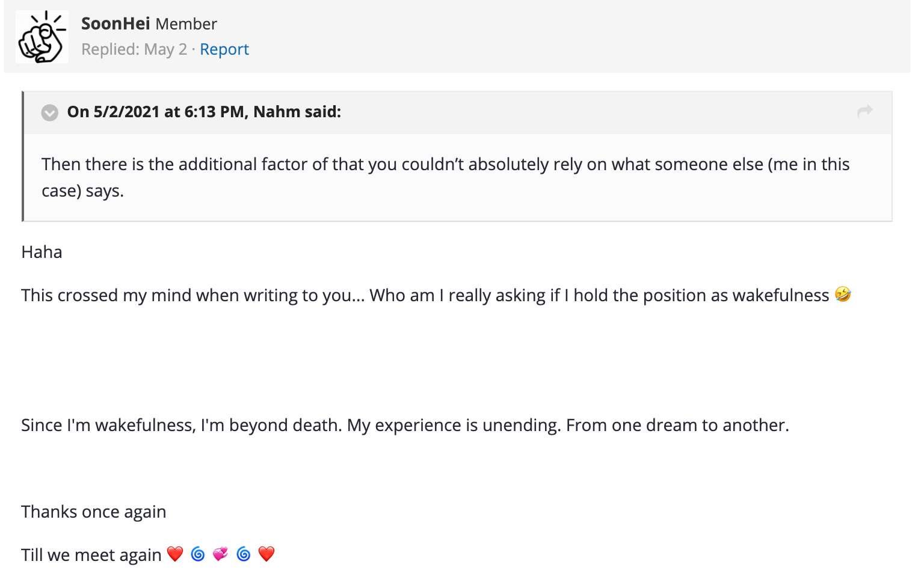
Task: Click the sparkling pink hearts emoji
Action: pos(221,554)
